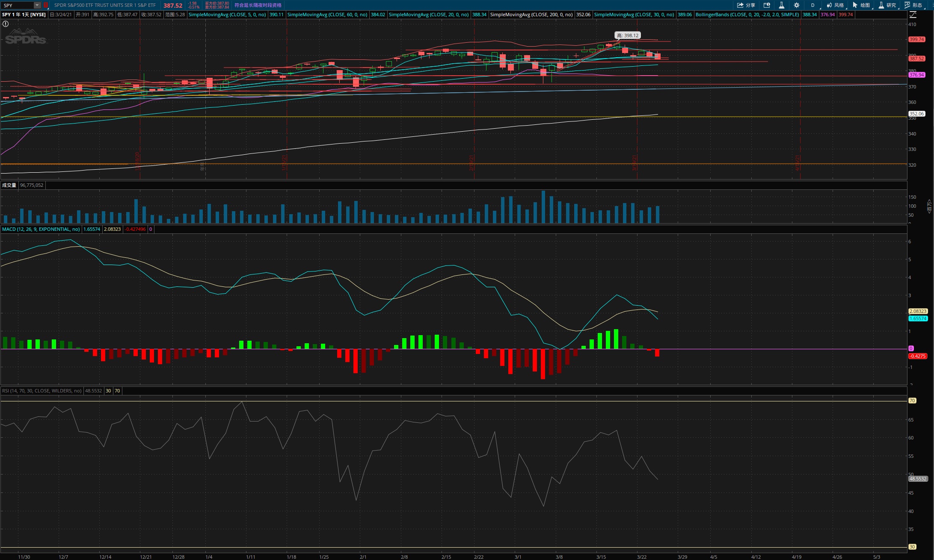Click the red -0.4275 histogram bubble
The width and height of the screenshot is (934, 560).
[917, 356]
